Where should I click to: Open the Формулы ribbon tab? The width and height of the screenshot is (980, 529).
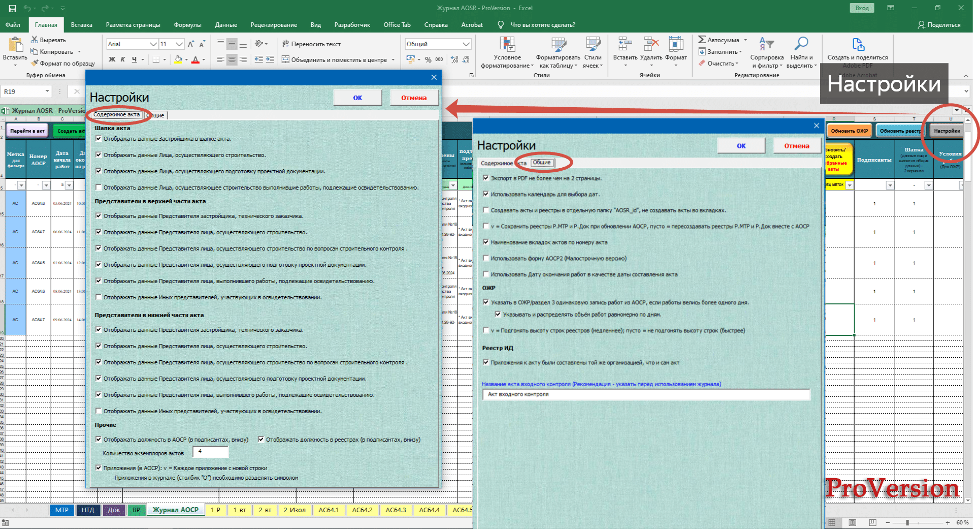tap(187, 25)
